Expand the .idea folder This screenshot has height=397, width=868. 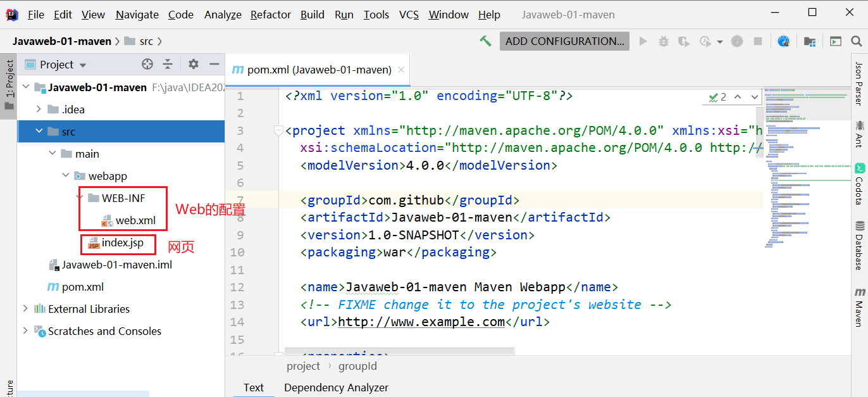[39, 110]
